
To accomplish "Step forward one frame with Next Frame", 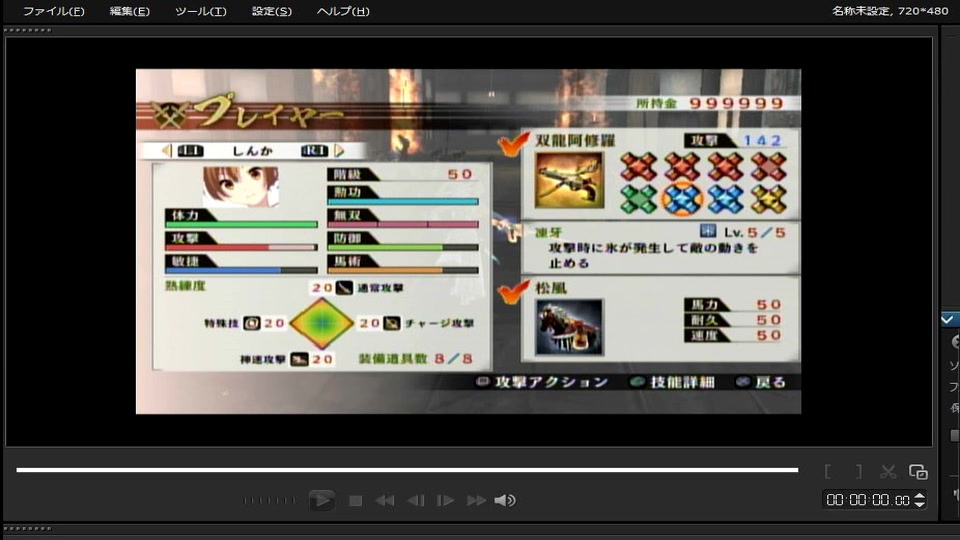I will click(445, 501).
